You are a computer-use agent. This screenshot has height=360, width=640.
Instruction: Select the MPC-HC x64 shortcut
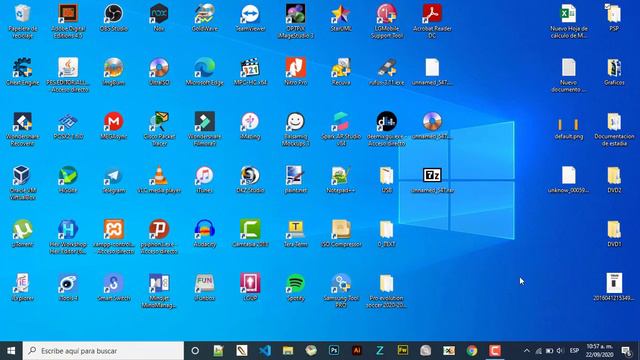(x=250, y=71)
